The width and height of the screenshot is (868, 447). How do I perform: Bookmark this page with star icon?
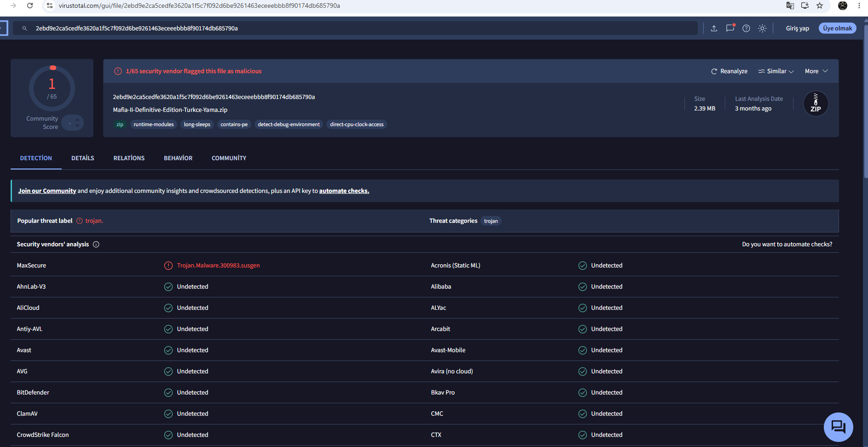[x=820, y=6]
